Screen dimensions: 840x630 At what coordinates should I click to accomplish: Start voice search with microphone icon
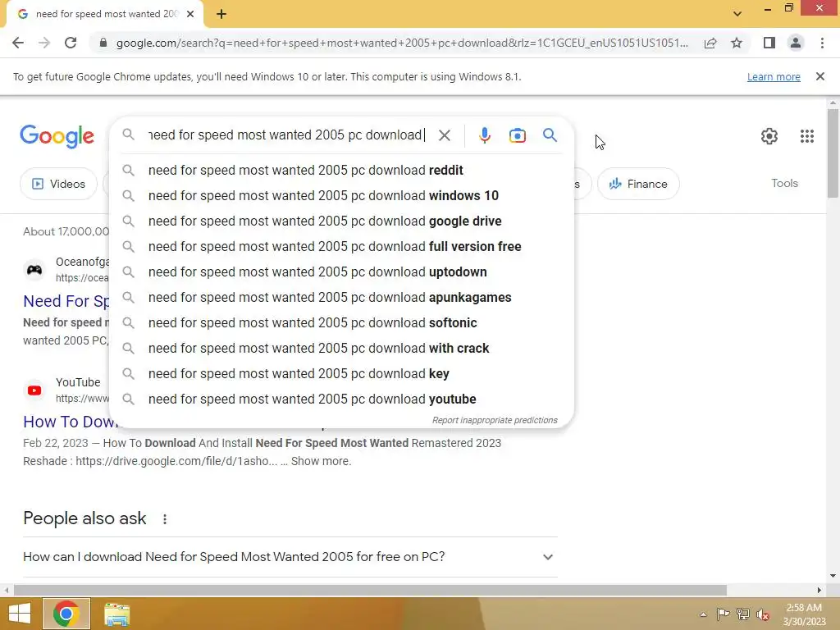pyautogui.click(x=484, y=135)
